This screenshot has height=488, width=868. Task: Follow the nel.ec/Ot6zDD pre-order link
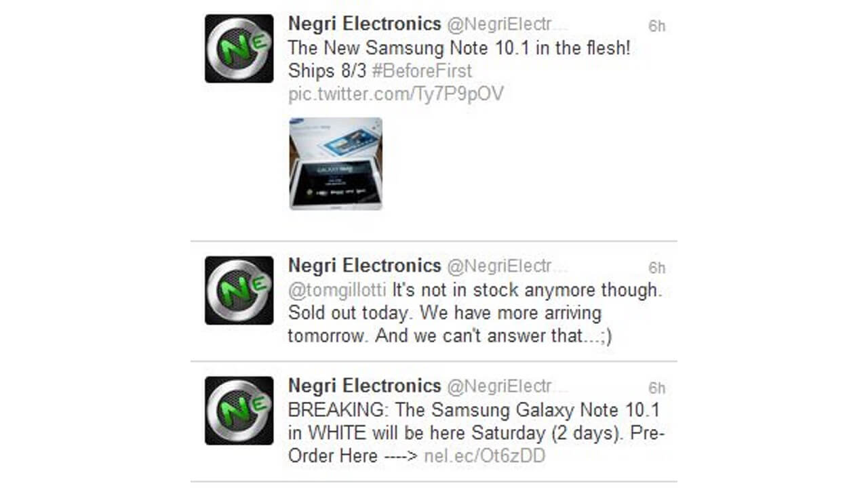(484, 455)
